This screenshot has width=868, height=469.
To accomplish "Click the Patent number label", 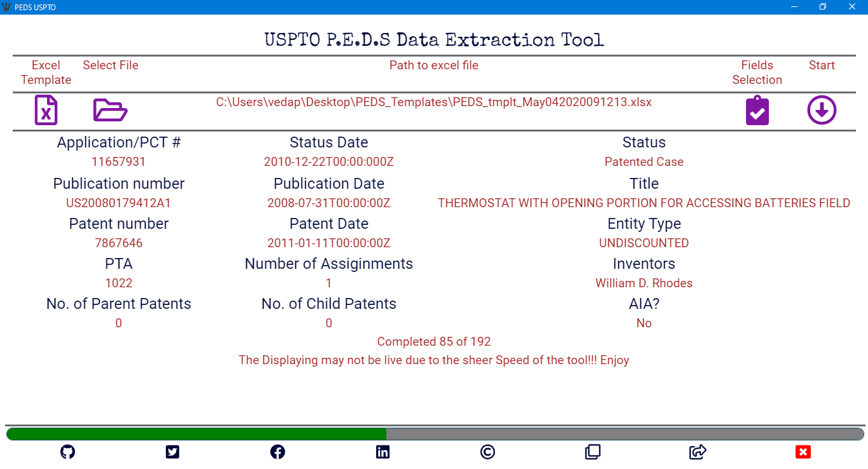I will point(119,224).
